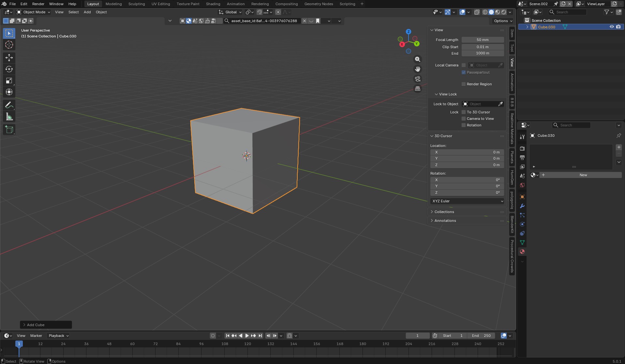Click the New material button

point(583,175)
